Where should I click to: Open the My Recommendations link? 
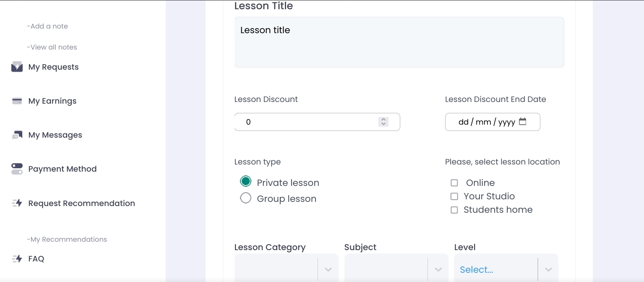pos(67,239)
